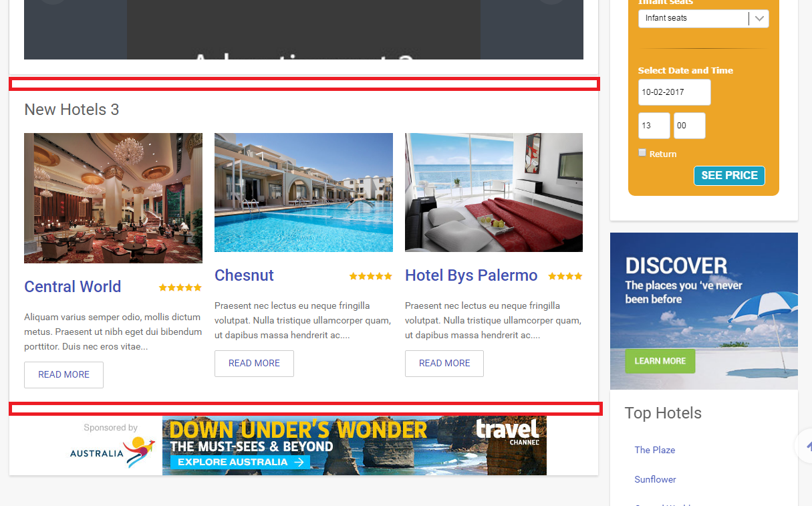Click the Chesnut star rating
The width and height of the screenshot is (812, 506).
[371, 276]
